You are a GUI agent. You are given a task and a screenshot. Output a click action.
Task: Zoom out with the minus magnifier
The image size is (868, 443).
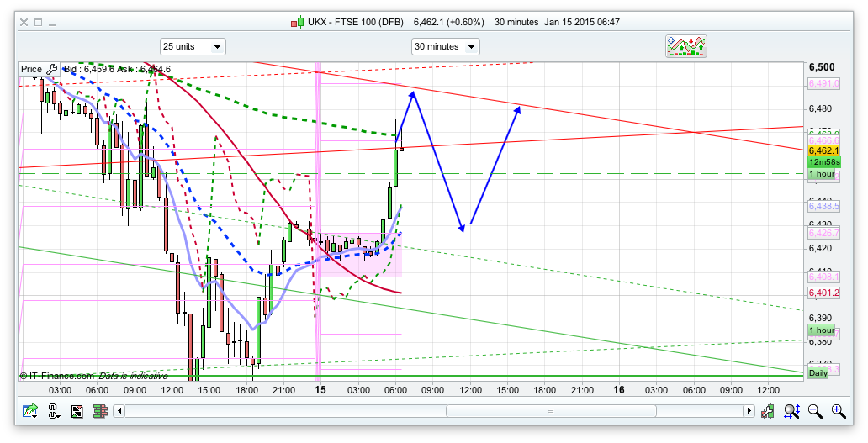tap(815, 411)
